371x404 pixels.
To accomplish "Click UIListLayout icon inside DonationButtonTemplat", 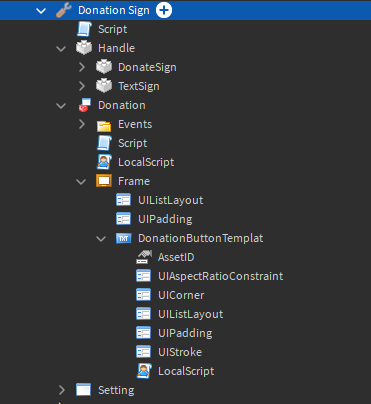I will 143,314.
